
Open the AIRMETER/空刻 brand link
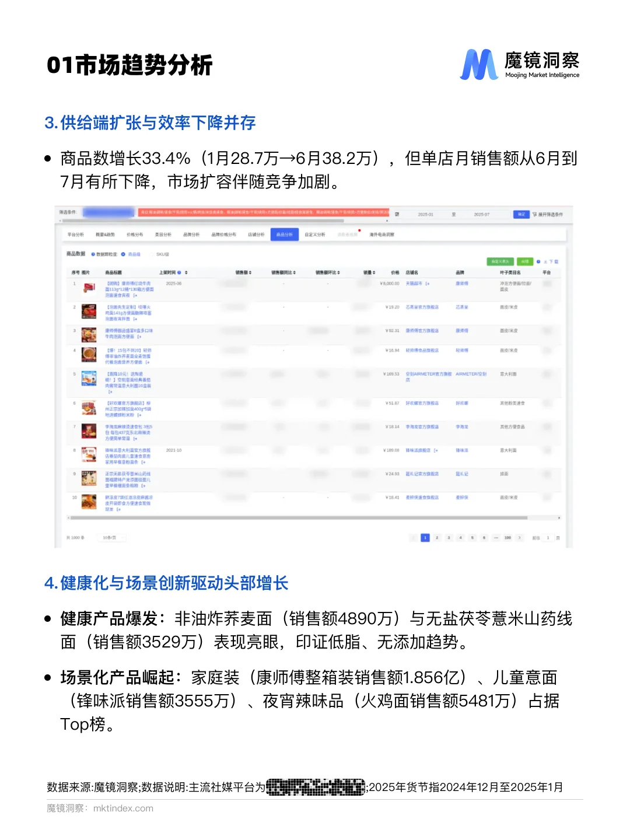(x=471, y=374)
